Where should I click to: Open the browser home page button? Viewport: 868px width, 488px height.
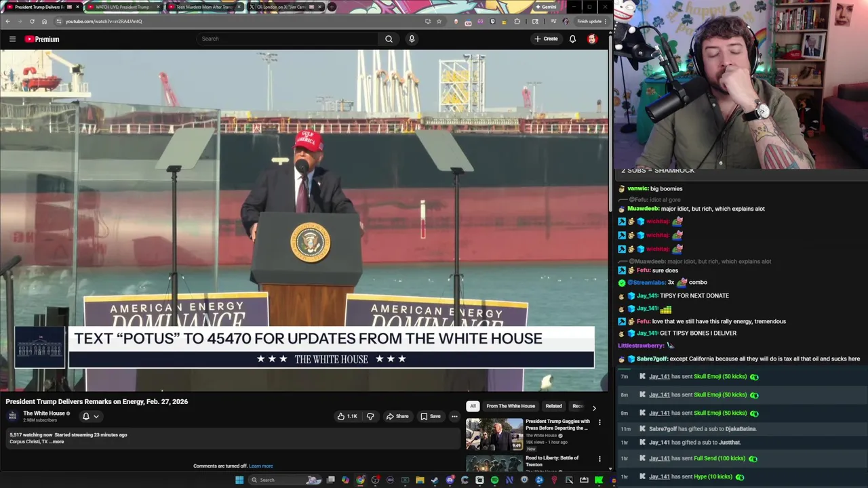pyautogui.click(x=44, y=21)
